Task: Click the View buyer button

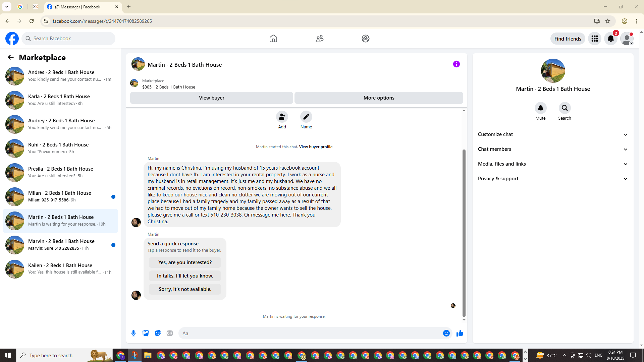Action: (211, 98)
